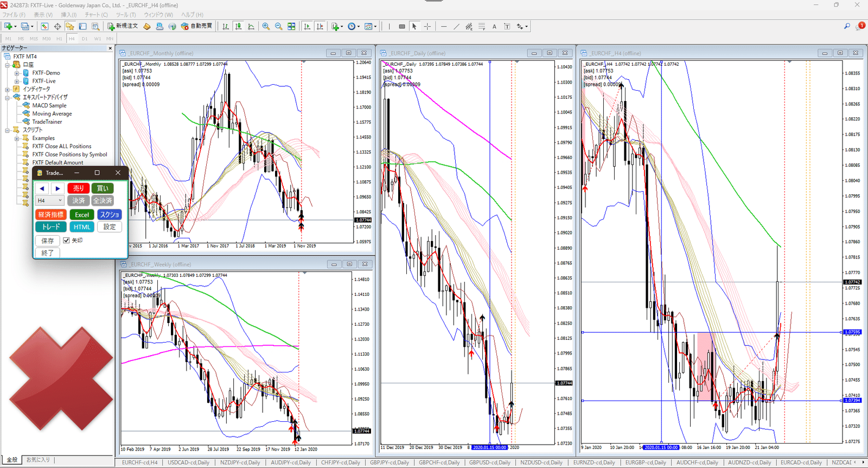Expand Examples scripts folder
This screenshot has height=468, width=868.
pyautogui.click(x=16, y=138)
